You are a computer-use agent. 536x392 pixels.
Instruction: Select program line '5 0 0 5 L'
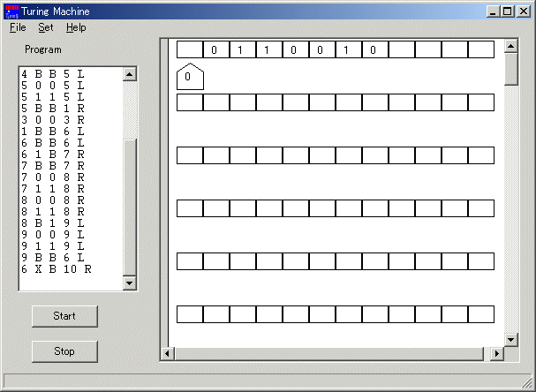pos(53,86)
